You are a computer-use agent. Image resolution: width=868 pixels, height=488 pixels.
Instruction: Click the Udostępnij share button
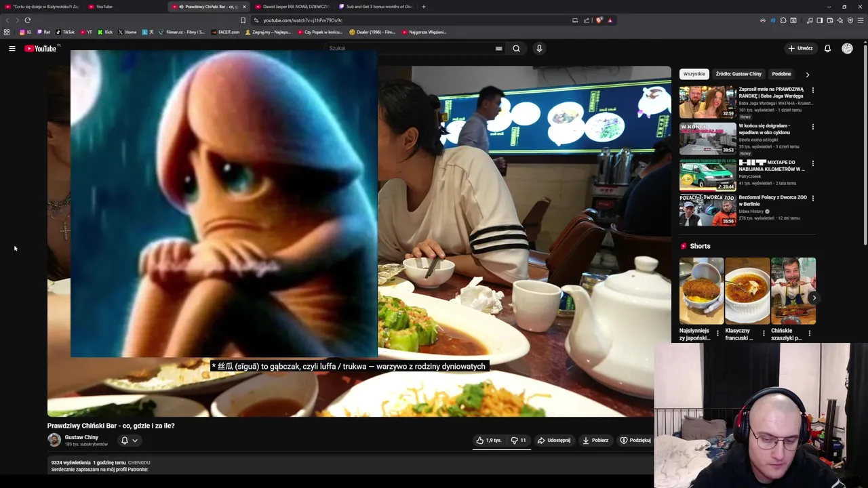coord(554,440)
